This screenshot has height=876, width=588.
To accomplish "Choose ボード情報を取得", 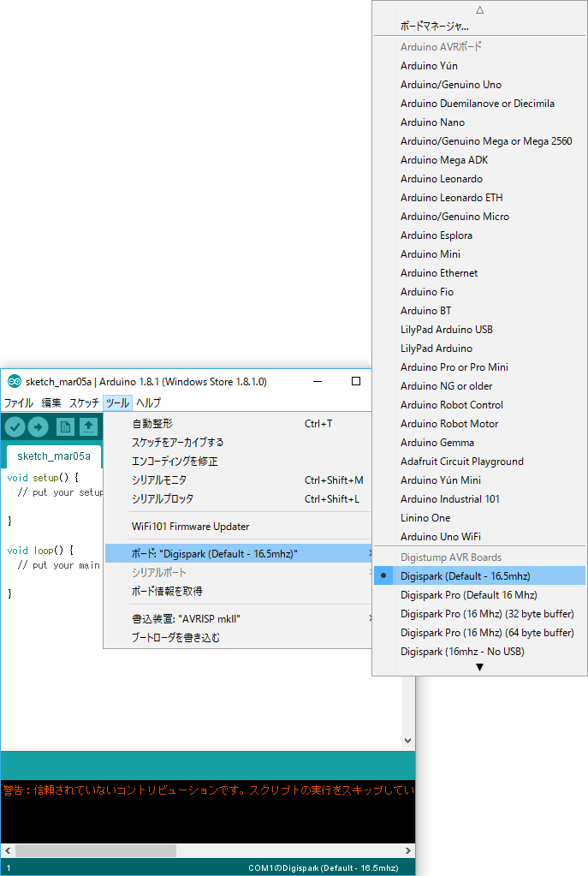I will pos(239,591).
